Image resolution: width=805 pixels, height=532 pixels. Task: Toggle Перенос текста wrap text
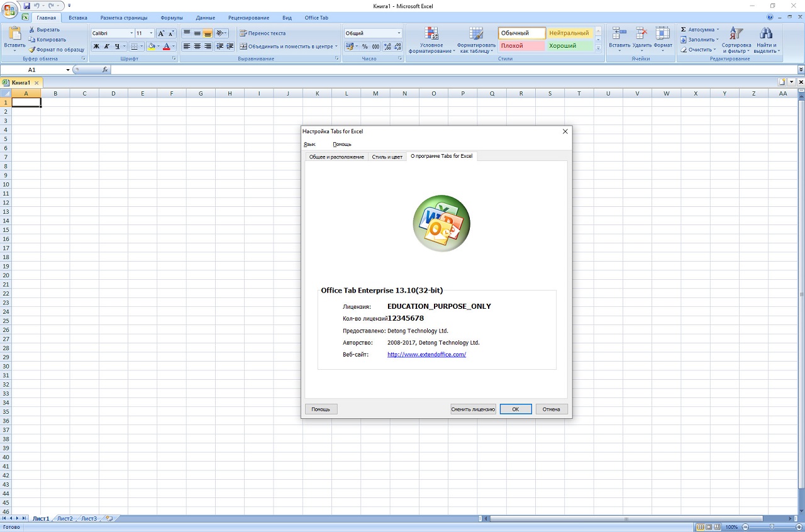pyautogui.click(x=262, y=33)
